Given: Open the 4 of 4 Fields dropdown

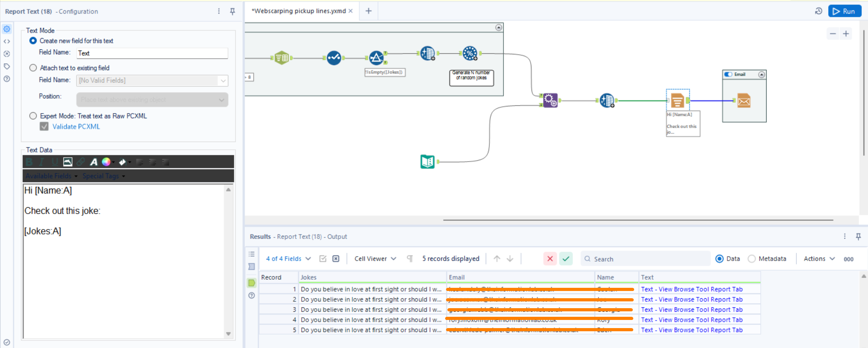Looking at the screenshot, I should click(x=288, y=258).
